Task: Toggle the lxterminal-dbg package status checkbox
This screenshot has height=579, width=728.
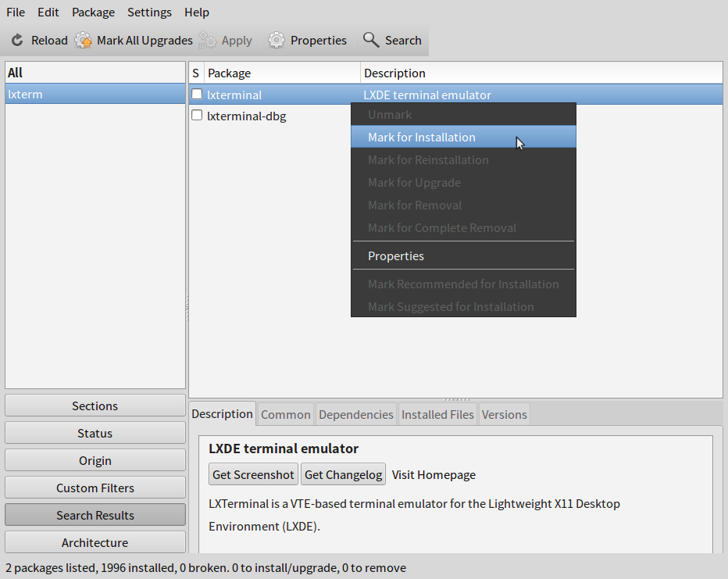Action: click(197, 115)
